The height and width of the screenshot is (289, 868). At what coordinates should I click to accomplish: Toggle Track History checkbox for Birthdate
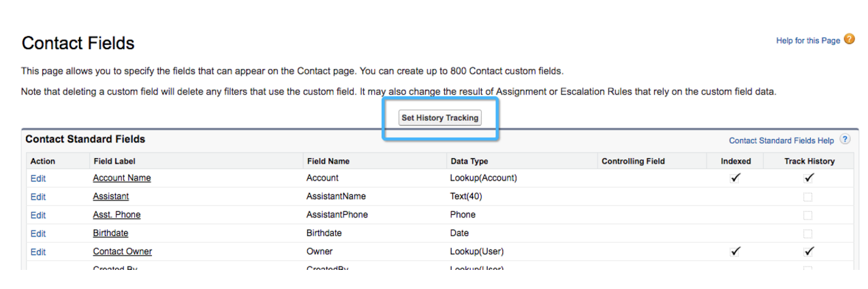(808, 234)
